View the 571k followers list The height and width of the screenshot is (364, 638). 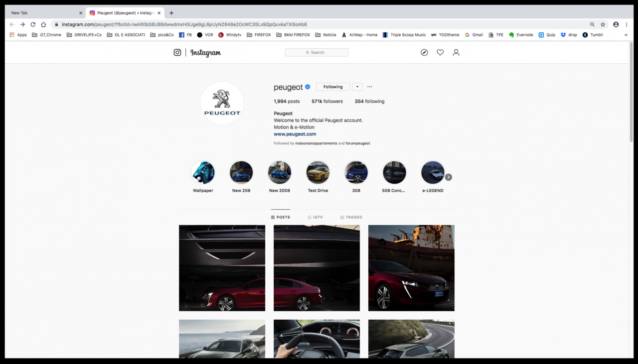click(x=327, y=102)
